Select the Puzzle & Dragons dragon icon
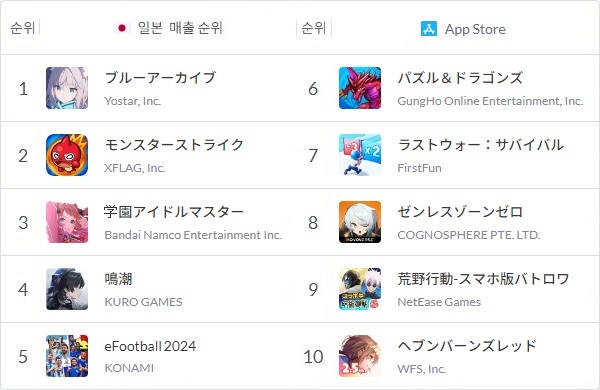The height and width of the screenshot is (390, 600). click(360, 88)
